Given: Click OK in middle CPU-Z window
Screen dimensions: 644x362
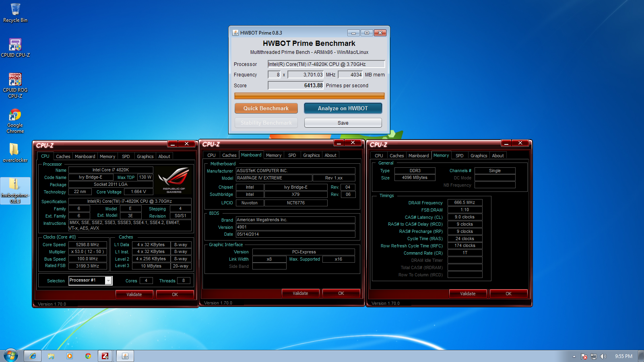Looking at the screenshot, I should [x=341, y=293].
